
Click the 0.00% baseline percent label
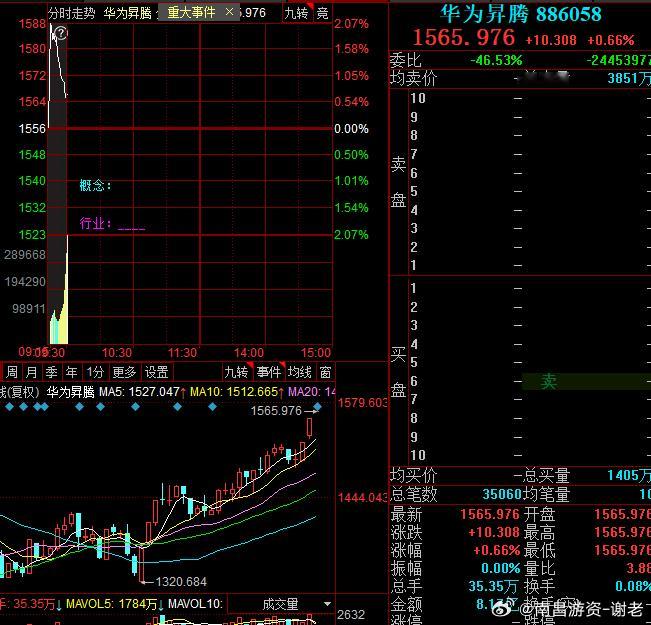click(x=351, y=129)
